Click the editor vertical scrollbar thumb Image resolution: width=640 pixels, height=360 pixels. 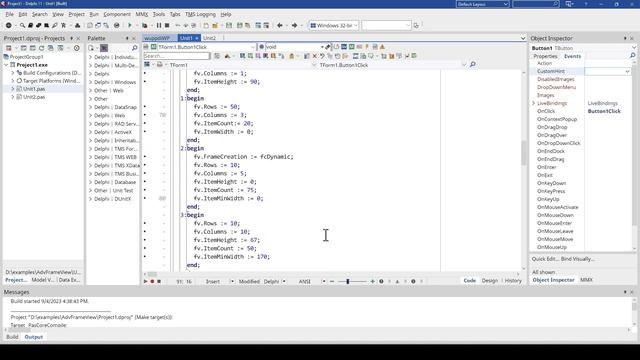coord(524,153)
